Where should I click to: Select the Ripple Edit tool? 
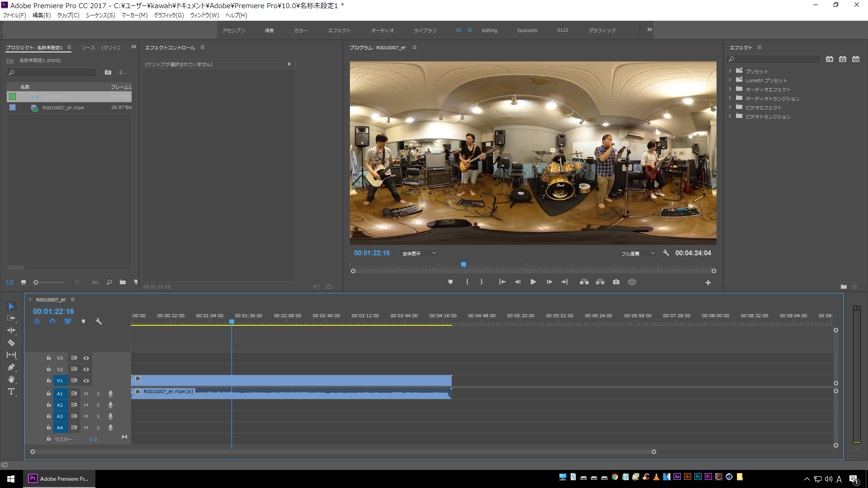click(x=11, y=331)
